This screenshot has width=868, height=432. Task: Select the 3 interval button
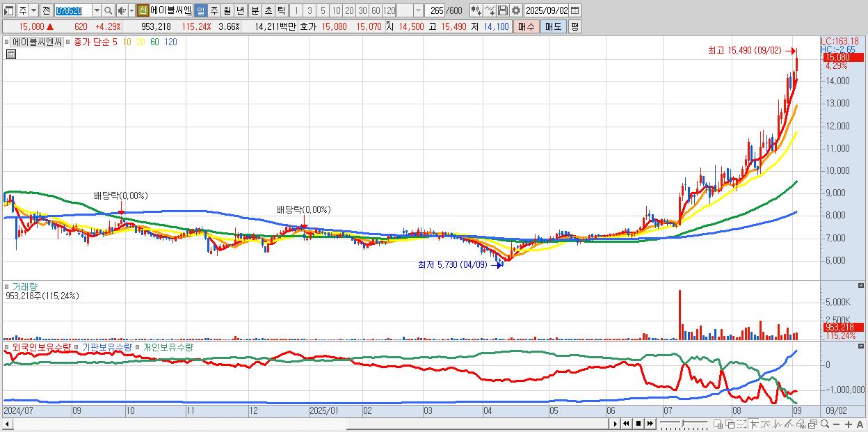click(310, 10)
